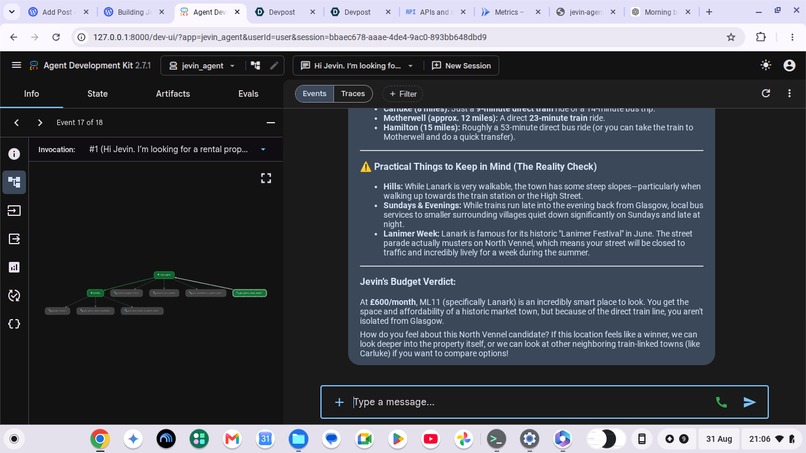Open the chat panel three-dot menu
This screenshot has width=806, height=453.
click(x=789, y=93)
